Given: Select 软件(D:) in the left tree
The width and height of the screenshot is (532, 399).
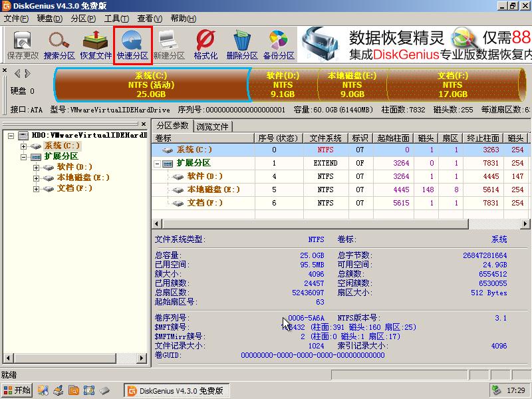Looking at the screenshot, I should [74, 167].
